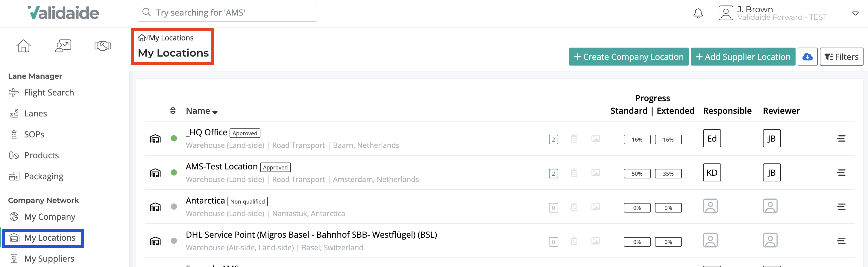
Task: Click image icon in _HQ Office row
Action: click(x=595, y=139)
